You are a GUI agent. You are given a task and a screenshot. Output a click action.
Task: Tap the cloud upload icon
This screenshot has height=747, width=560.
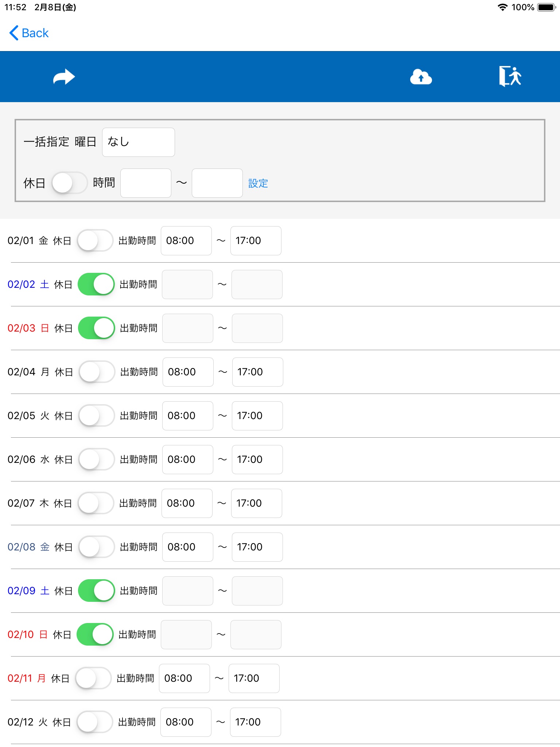[421, 77]
